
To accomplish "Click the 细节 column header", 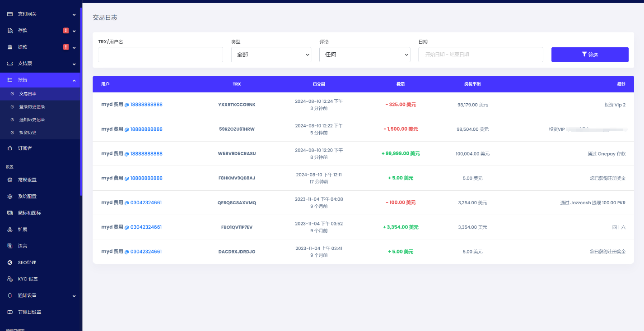I will pos(621,84).
